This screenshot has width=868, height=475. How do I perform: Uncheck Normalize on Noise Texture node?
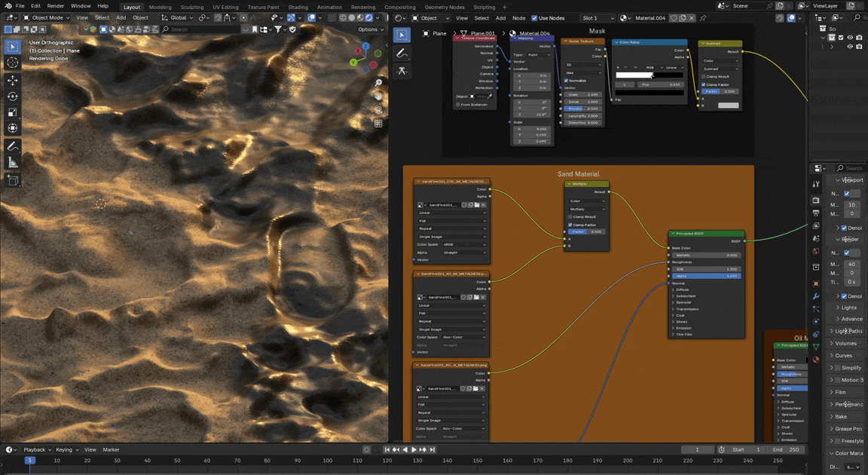coord(567,81)
